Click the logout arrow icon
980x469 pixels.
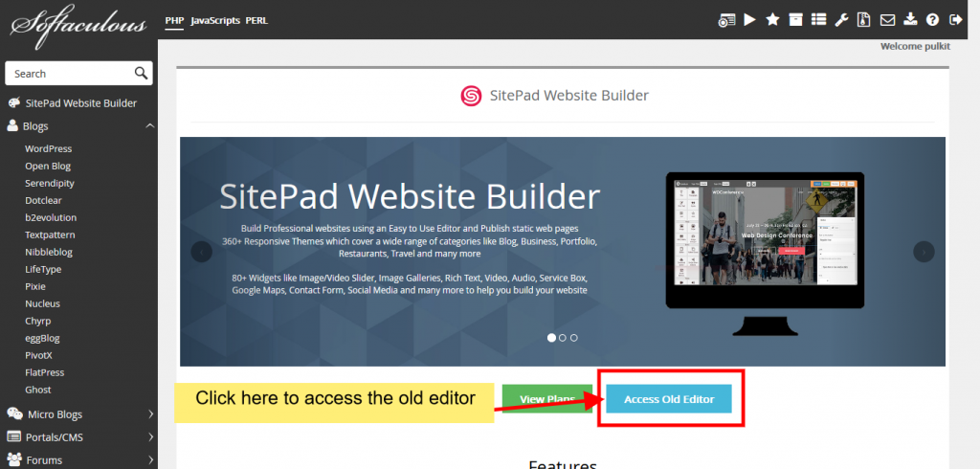click(x=955, y=20)
